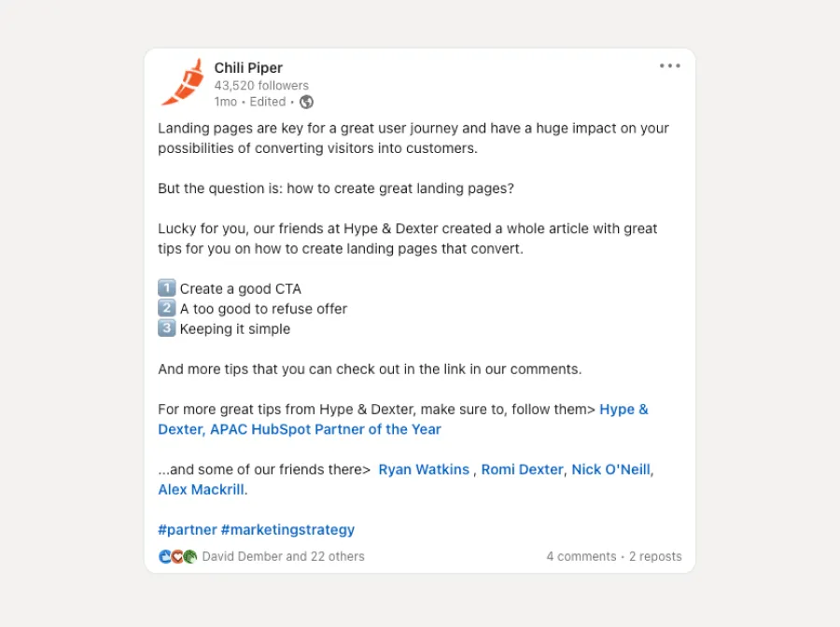The image size is (840, 627).
Task: Click the blue thumbs-up reaction icon
Action: pyautogui.click(x=164, y=556)
